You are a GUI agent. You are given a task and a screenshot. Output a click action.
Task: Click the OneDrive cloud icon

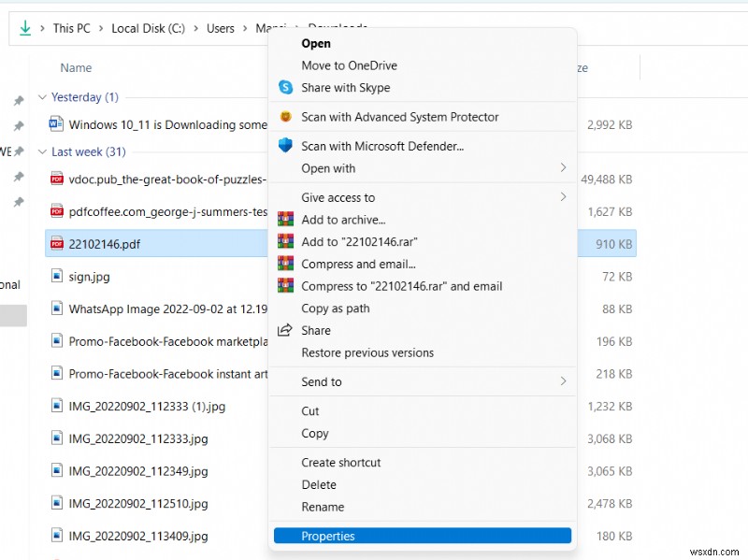286,65
